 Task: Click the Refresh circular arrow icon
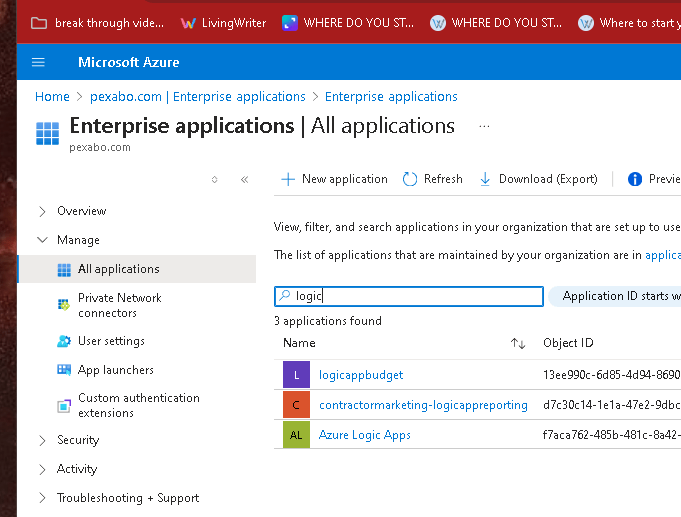(x=410, y=179)
